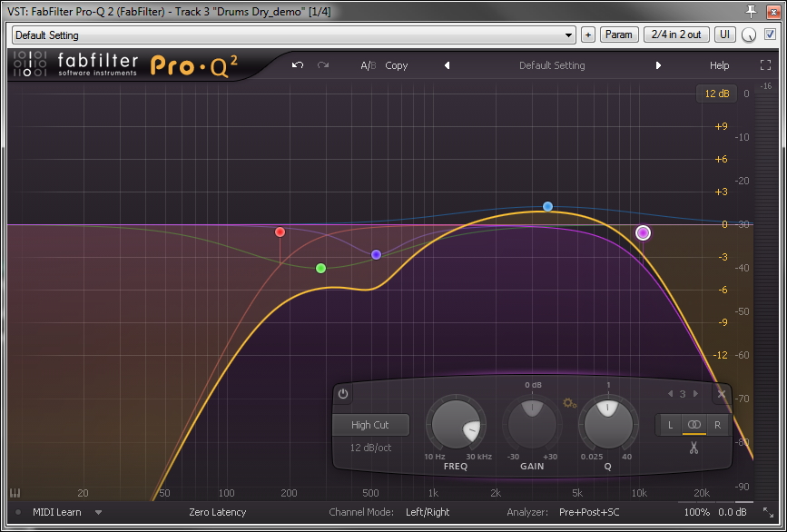Image resolution: width=787 pixels, height=532 pixels.
Task: Open the Help menu
Action: (x=719, y=65)
